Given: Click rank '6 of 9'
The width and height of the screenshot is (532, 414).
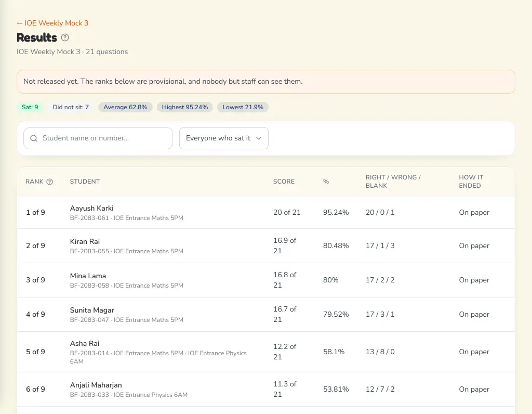Looking at the screenshot, I should click(x=35, y=389).
